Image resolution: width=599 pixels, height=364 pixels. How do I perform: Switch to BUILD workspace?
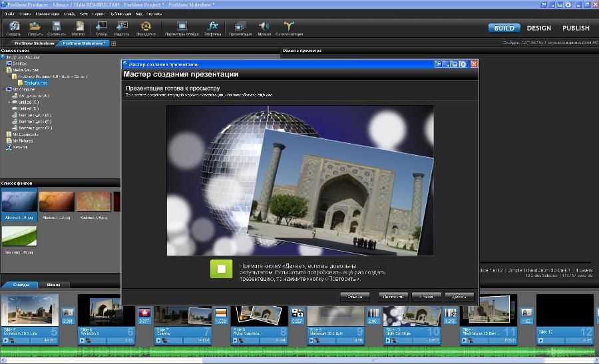click(x=504, y=28)
